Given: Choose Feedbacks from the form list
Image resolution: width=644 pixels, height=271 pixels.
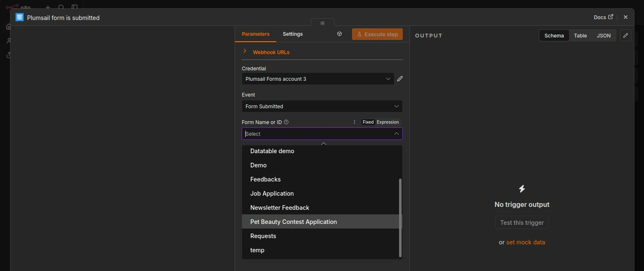Looking at the screenshot, I should tap(322, 179).
